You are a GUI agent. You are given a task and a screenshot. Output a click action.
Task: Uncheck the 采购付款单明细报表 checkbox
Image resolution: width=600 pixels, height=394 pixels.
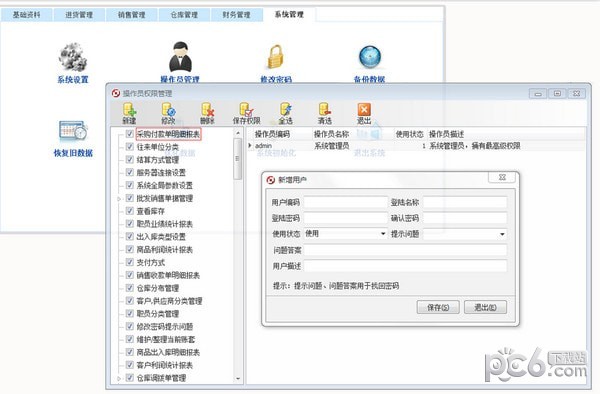click(x=130, y=134)
